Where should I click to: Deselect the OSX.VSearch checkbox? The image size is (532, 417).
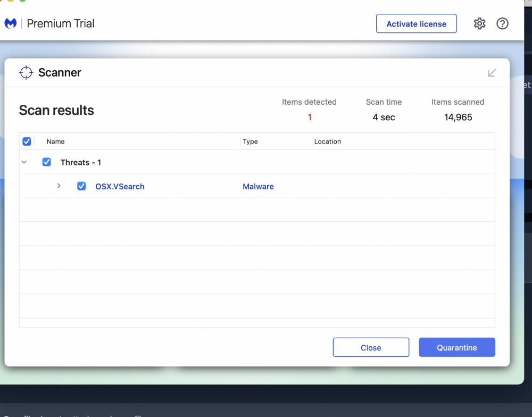(81, 186)
